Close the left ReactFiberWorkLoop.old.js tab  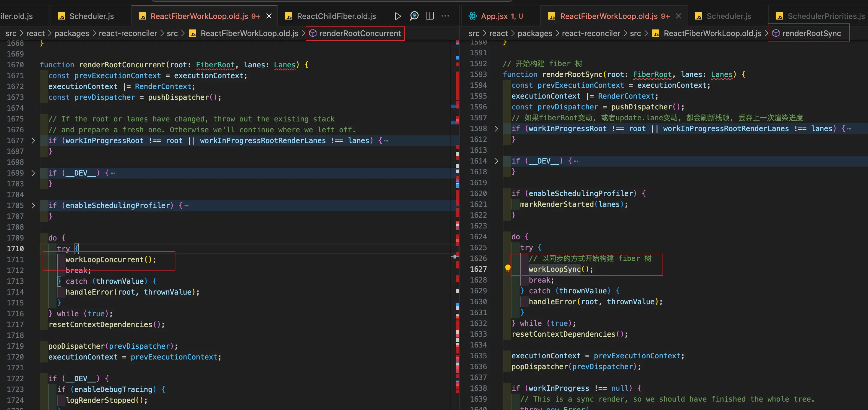coord(269,16)
